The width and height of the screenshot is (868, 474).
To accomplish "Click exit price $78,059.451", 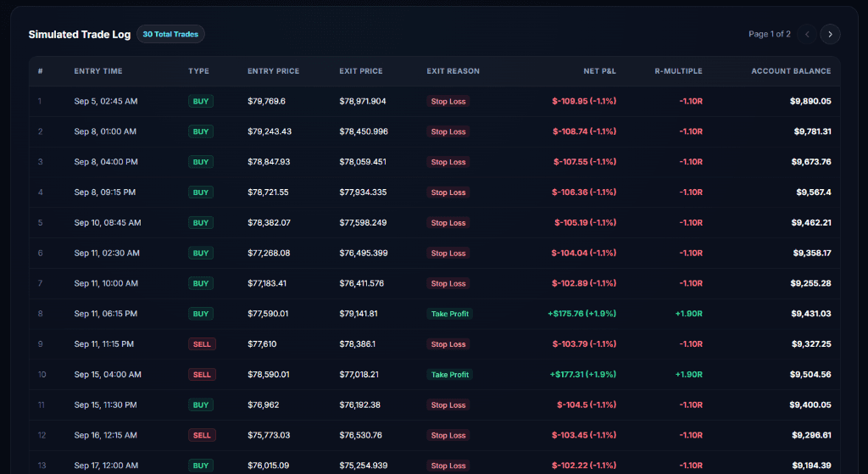I will tap(363, 162).
